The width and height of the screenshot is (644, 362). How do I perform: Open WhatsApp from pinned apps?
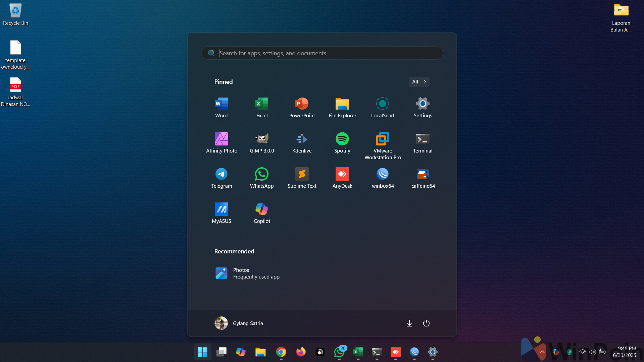[262, 178]
